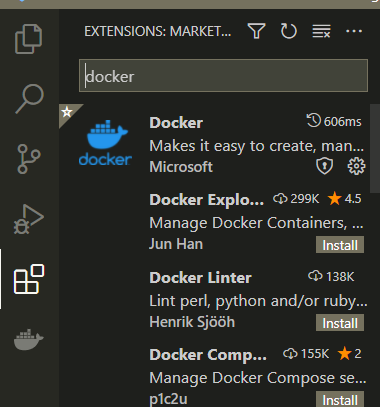Click the Extensions: Marketplace panel title
The height and width of the screenshot is (407, 380).
[157, 32]
